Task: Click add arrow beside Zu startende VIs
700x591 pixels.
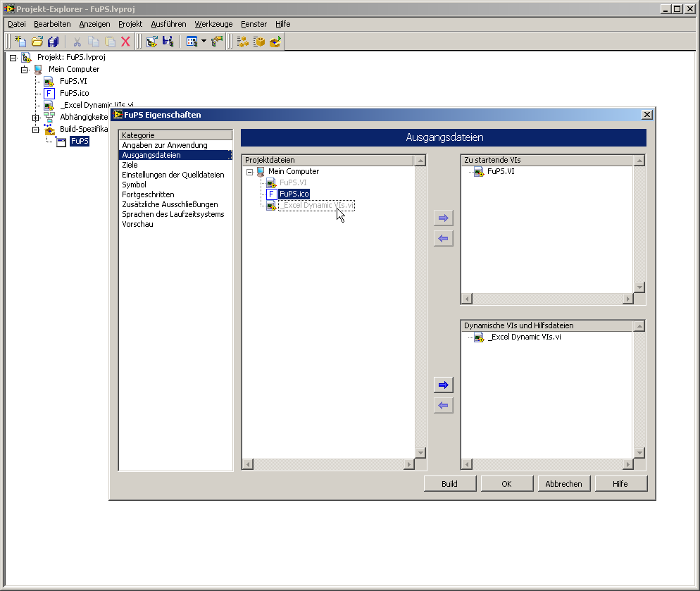Action: (x=444, y=218)
